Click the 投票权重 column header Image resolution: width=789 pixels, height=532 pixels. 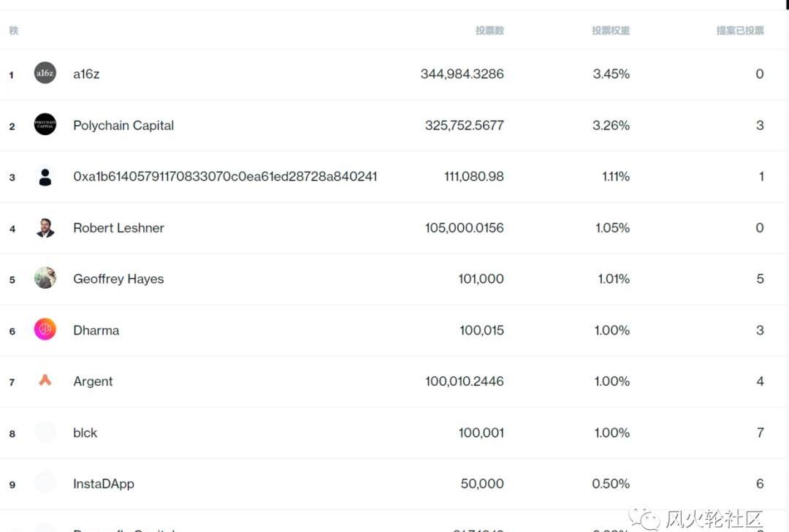pos(610,31)
